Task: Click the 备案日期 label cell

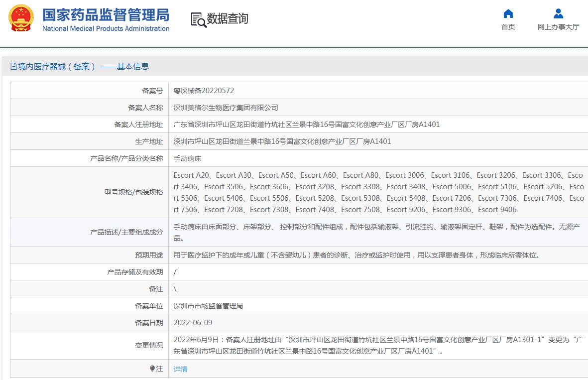Action: [89, 323]
